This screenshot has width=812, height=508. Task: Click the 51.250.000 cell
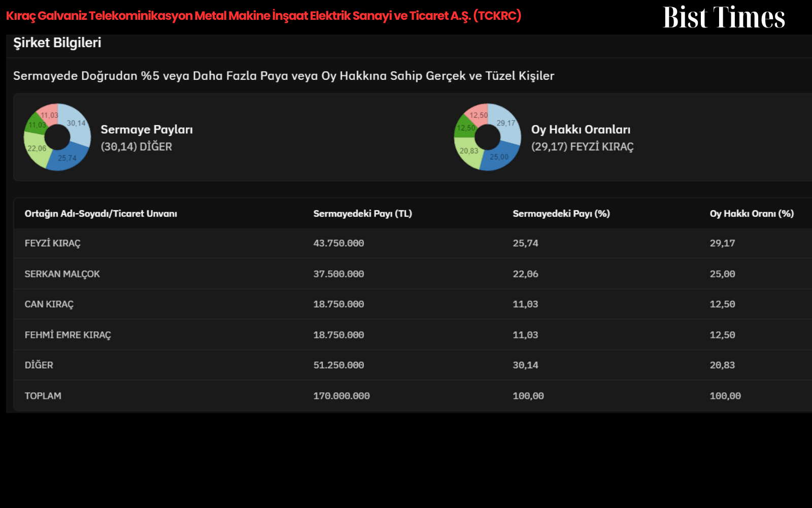click(x=339, y=365)
